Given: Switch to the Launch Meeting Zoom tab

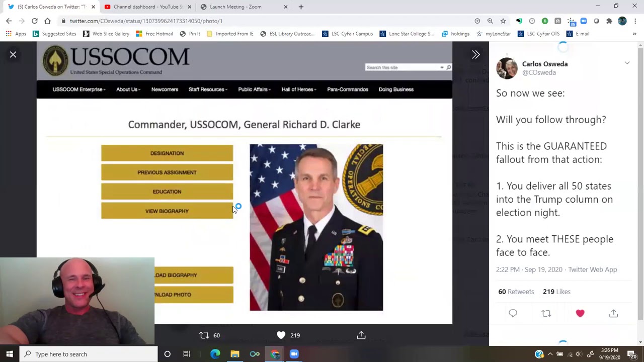Looking at the screenshot, I should 235,7.
